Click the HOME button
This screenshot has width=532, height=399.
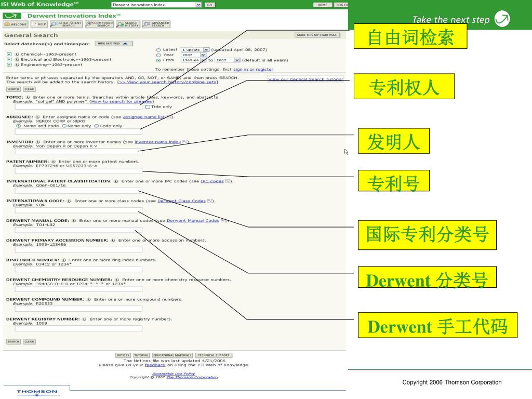coord(322,5)
